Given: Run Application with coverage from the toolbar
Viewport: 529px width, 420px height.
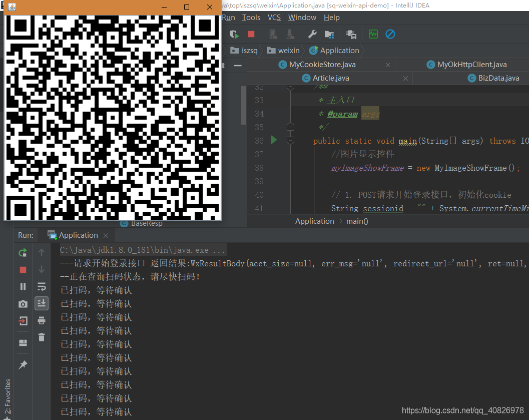Looking at the screenshot, I should pos(234,34).
